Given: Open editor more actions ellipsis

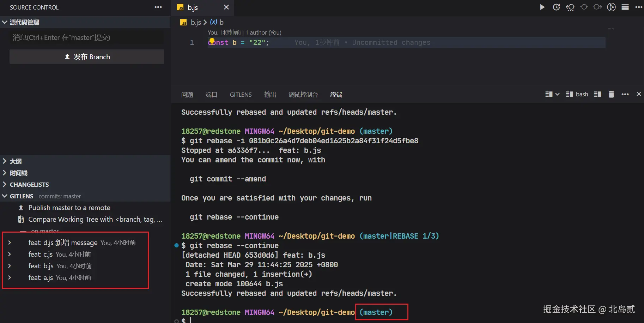Looking at the screenshot, I should pos(639,7).
